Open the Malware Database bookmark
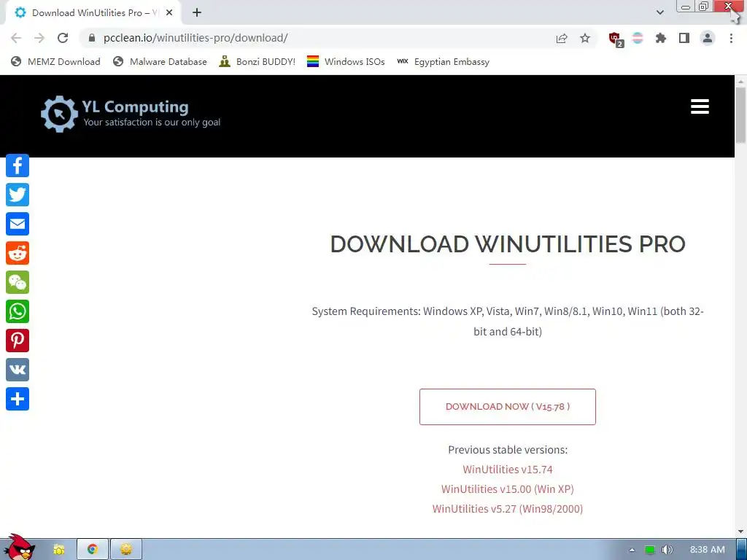 coord(160,61)
